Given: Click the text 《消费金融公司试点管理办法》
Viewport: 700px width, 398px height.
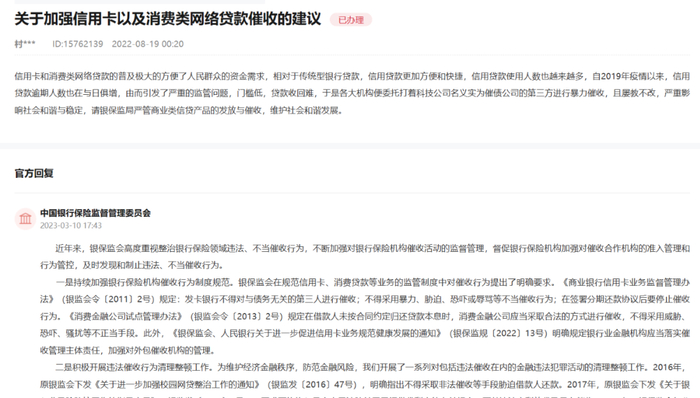Looking at the screenshot, I should 124,316.
